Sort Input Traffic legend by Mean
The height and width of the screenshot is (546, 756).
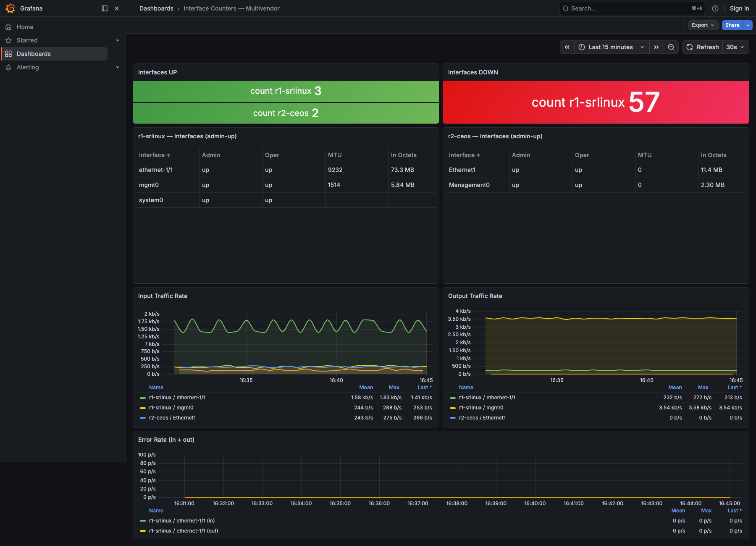click(366, 388)
